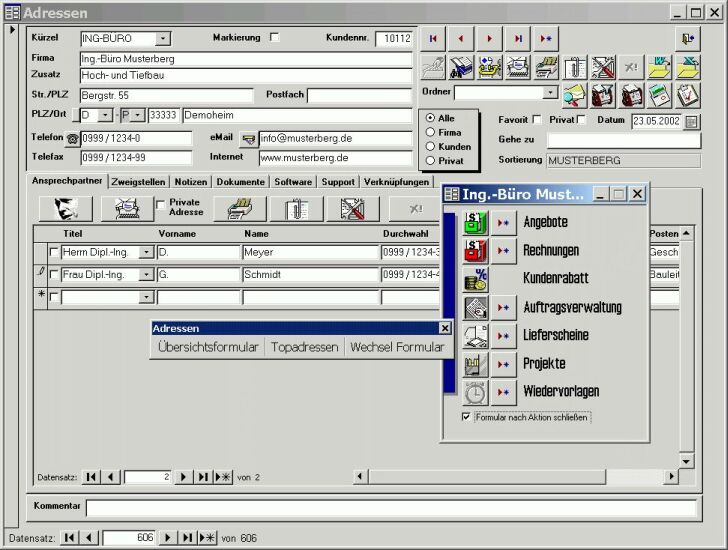Open Angebote via the green dollar icon
Screen dimensions: 728x550
click(x=475, y=222)
